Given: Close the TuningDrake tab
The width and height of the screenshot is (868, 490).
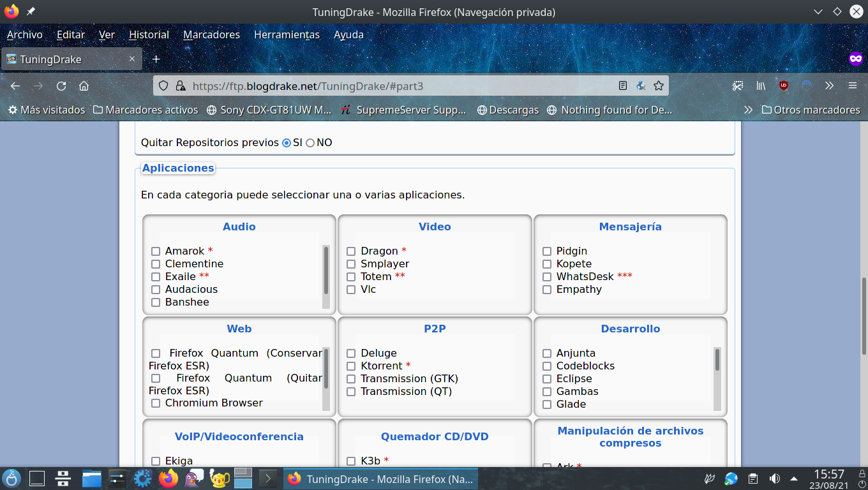Looking at the screenshot, I should click(x=132, y=59).
